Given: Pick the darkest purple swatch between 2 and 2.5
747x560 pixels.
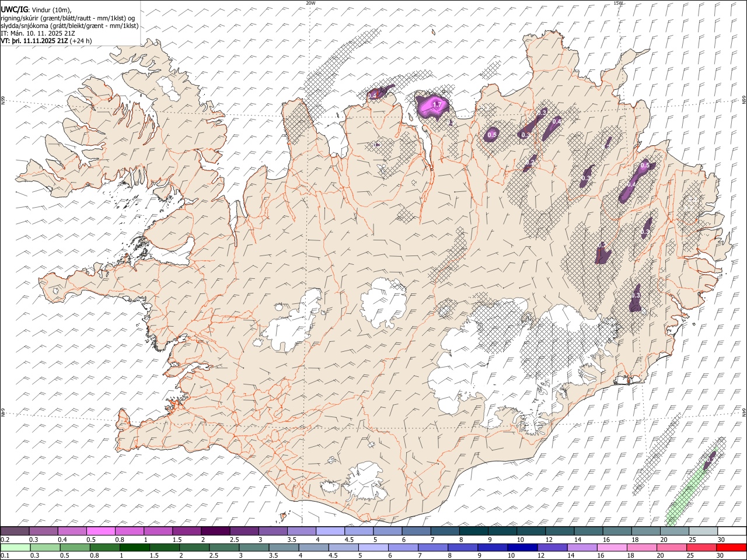Looking at the screenshot, I should (x=215, y=531).
